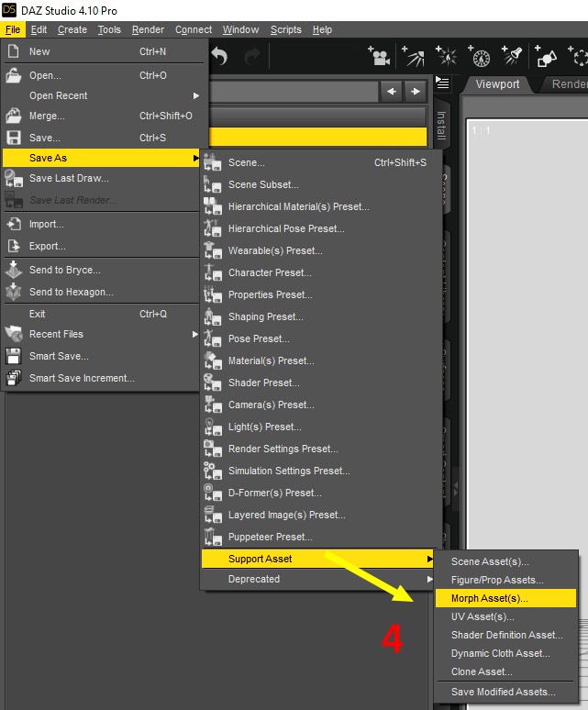The width and height of the screenshot is (588, 710).
Task: Click the forward navigation arrow button
Action: tap(416, 92)
